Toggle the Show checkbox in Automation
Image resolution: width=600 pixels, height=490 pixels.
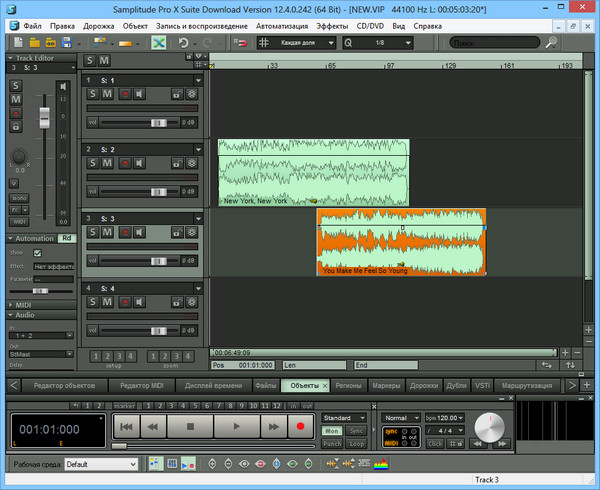[x=38, y=253]
